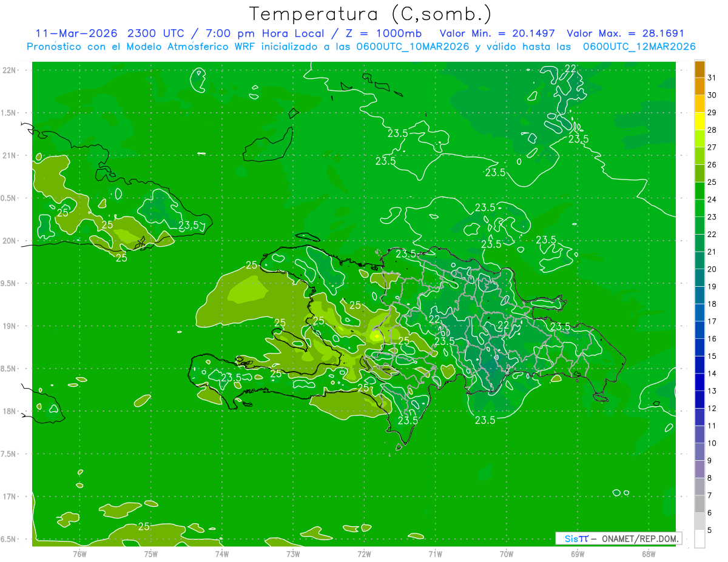Click the '22' contour label at top-right ocean
728x562 pixels.
tap(570, 68)
